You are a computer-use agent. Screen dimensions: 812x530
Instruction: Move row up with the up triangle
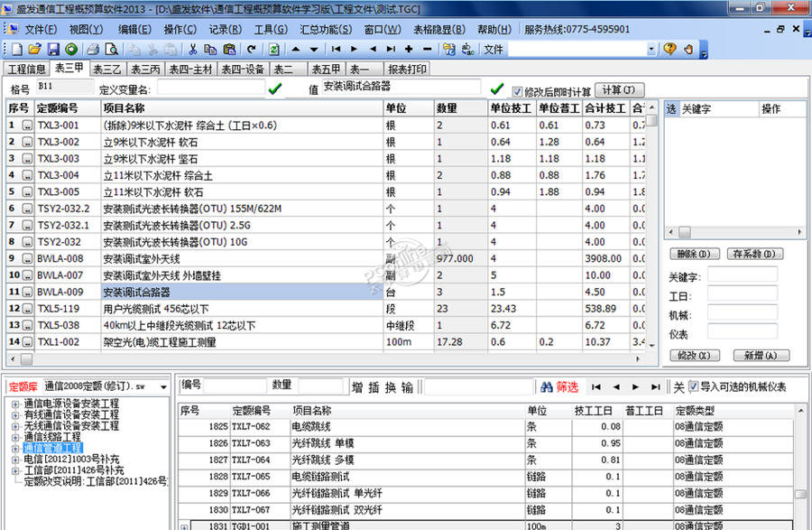296,50
